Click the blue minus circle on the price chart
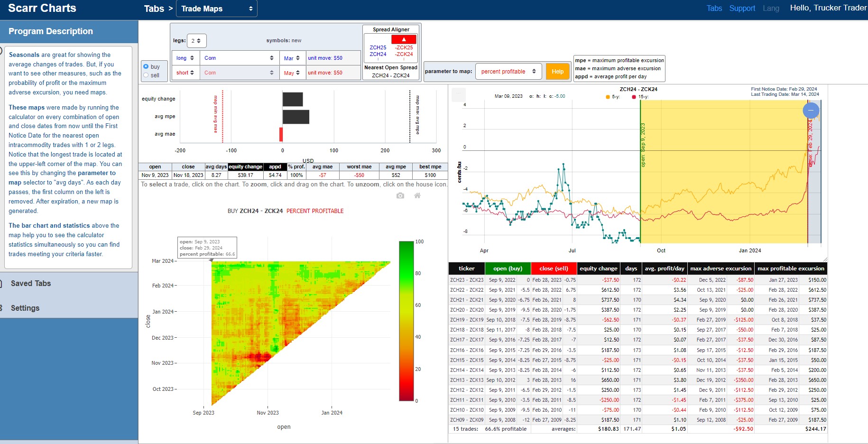This screenshot has height=444, width=868. click(x=811, y=111)
